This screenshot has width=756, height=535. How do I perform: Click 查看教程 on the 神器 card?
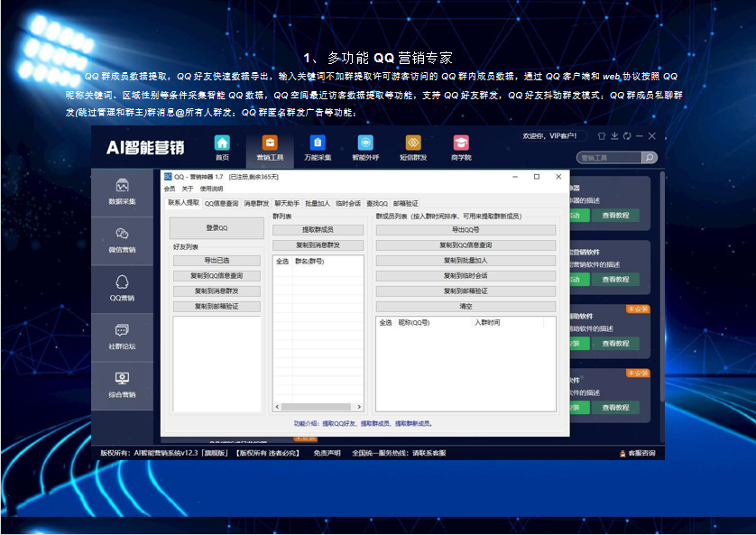pos(615,216)
